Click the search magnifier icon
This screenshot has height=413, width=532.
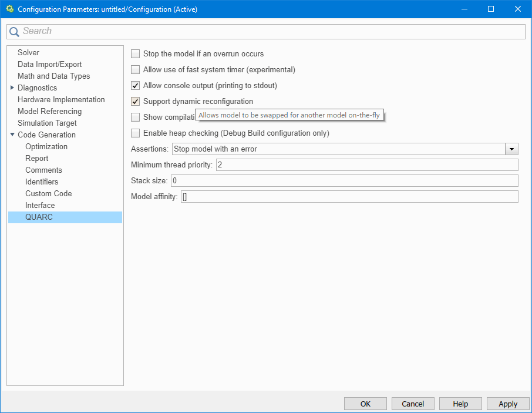(x=14, y=32)
